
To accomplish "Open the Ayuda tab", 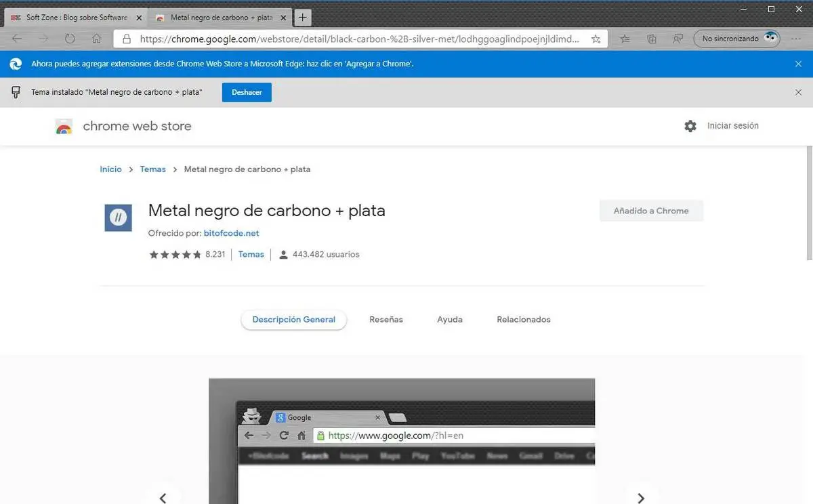I will coord(450,320).
